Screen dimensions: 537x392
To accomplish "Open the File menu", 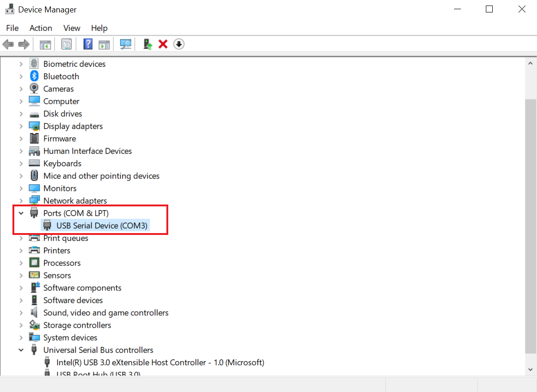I will [12, 28].
